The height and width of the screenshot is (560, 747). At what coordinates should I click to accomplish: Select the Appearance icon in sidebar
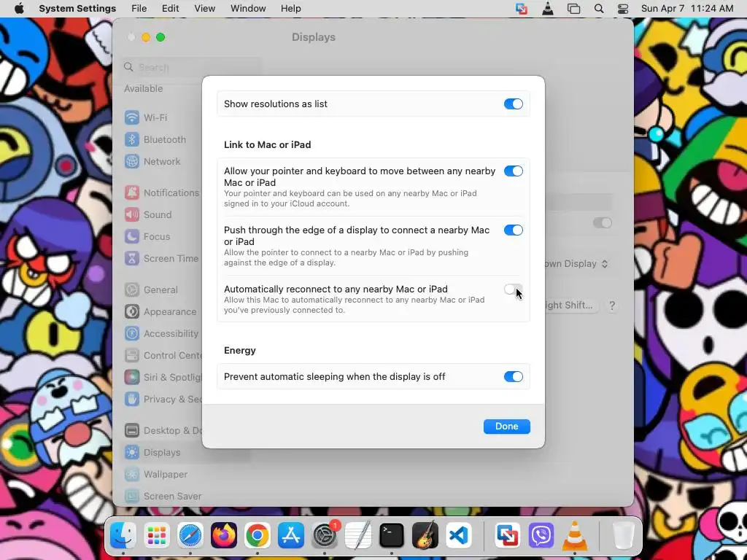tap(132, 312)
